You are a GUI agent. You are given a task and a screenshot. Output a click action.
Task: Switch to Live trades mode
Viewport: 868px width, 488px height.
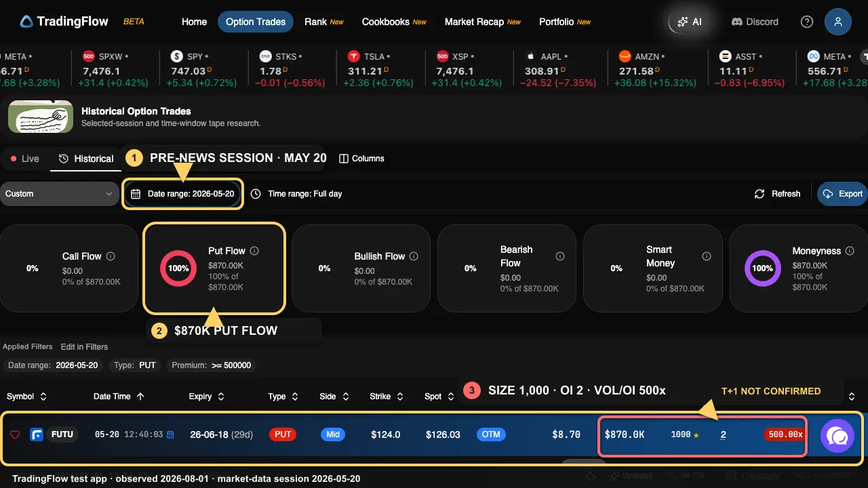(25, 159)
